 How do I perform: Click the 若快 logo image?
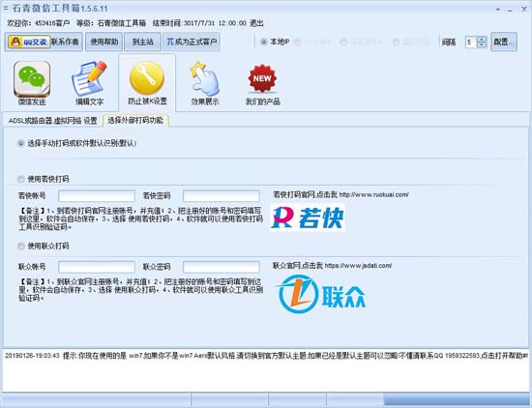pyautogui.click(x=308, y=218)
